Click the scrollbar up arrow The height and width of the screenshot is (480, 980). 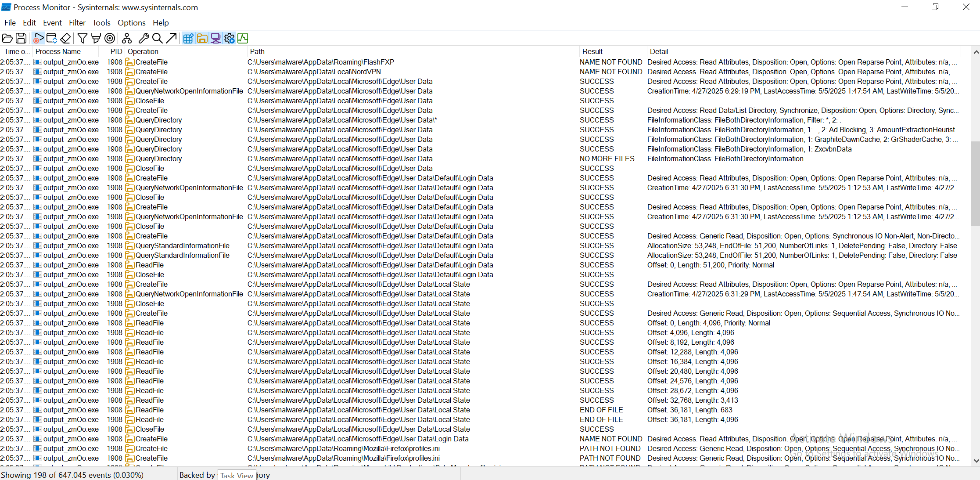click(976, 52)
